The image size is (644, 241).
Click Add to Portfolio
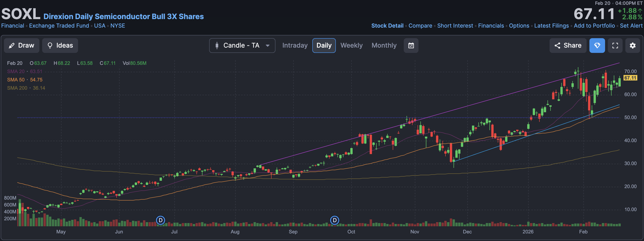(x=594, y=26)
